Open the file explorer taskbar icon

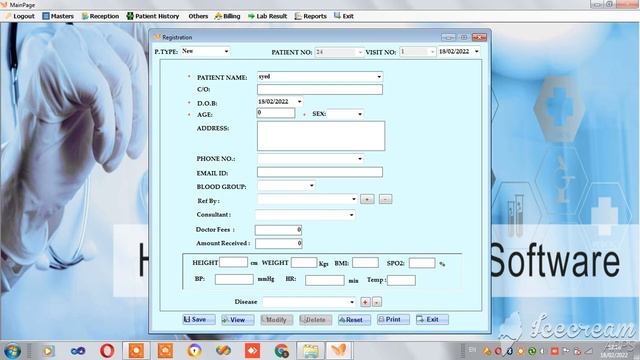[x=310, y=351]
